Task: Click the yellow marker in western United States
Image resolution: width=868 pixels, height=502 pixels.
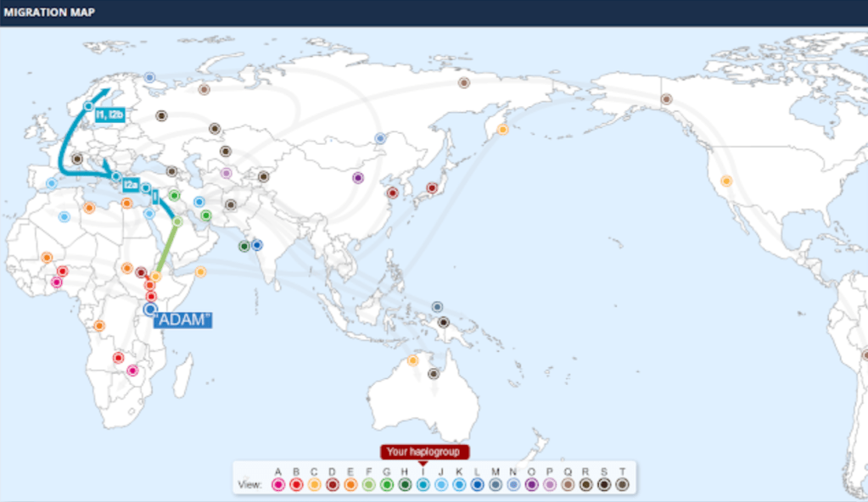Action: [726, 181]
